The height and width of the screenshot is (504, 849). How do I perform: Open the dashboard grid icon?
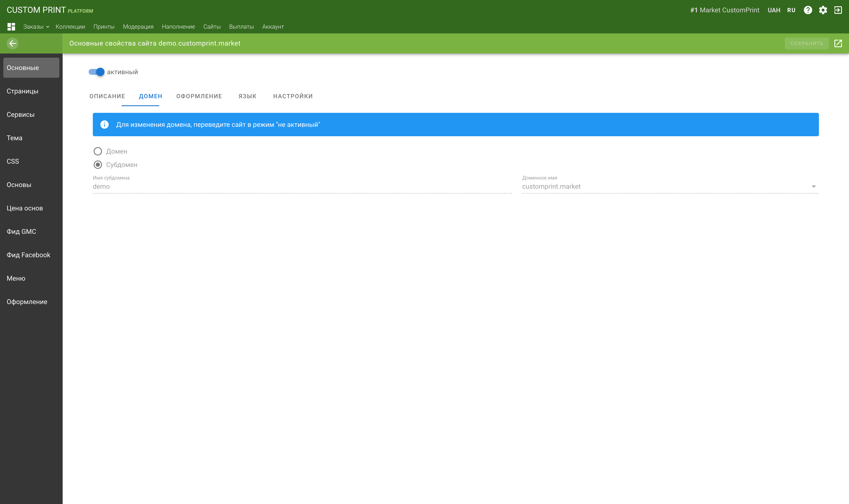11,27
